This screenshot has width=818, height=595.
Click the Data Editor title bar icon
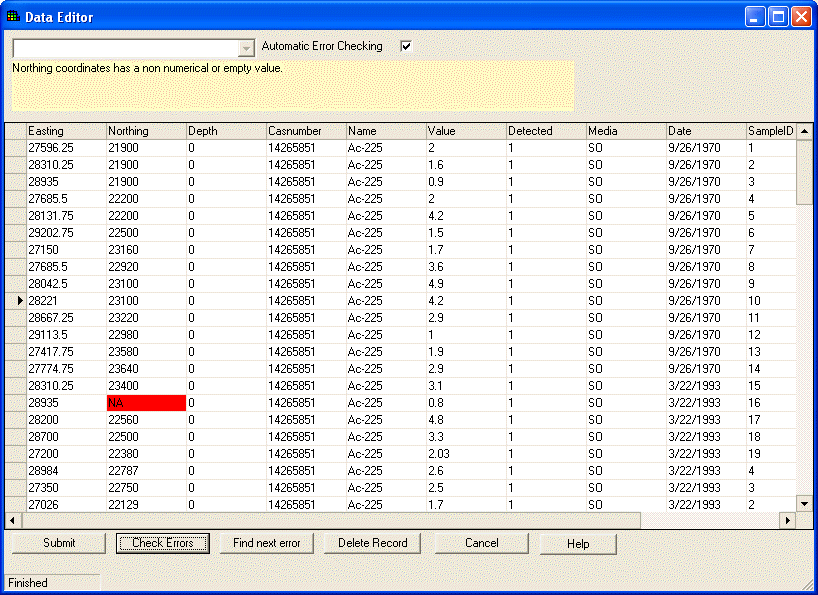click(13, 16)
